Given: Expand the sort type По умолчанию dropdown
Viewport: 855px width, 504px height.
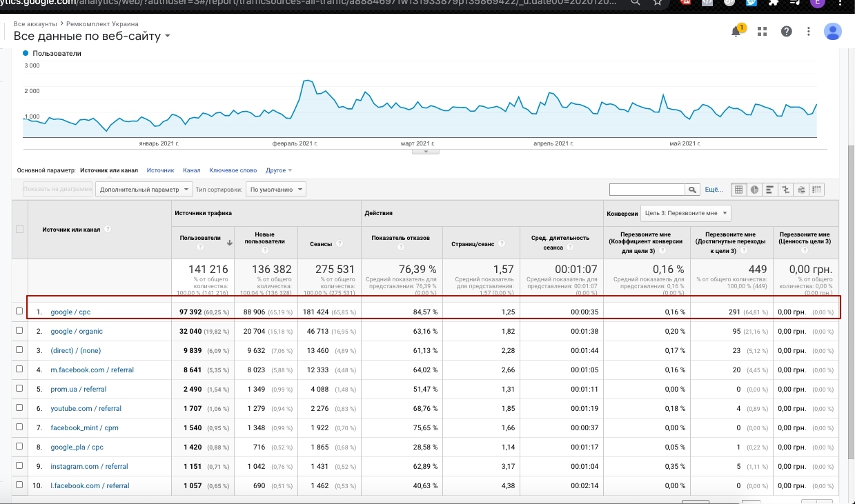Looking at the screenshot, I should 276,190.
